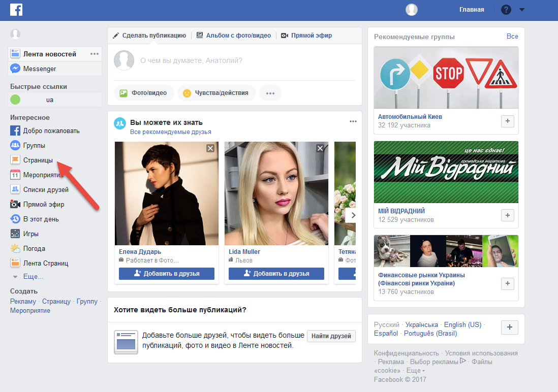Expand the Еще... sidebar list
The width and height of the screenshot is (558, 392).
click(33, 276)
